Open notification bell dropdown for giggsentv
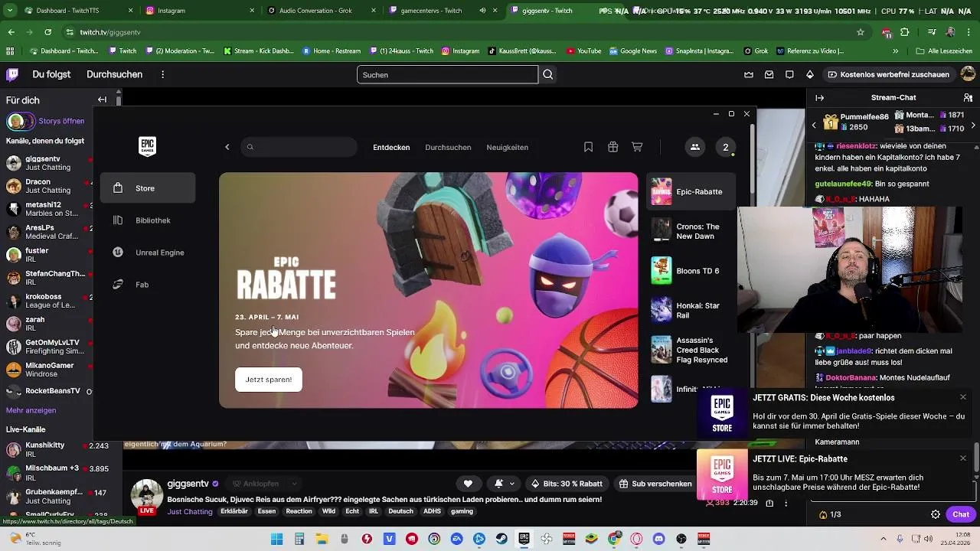Screen dimensions: 980x551 pyautogui.click(x=504, y=484)
